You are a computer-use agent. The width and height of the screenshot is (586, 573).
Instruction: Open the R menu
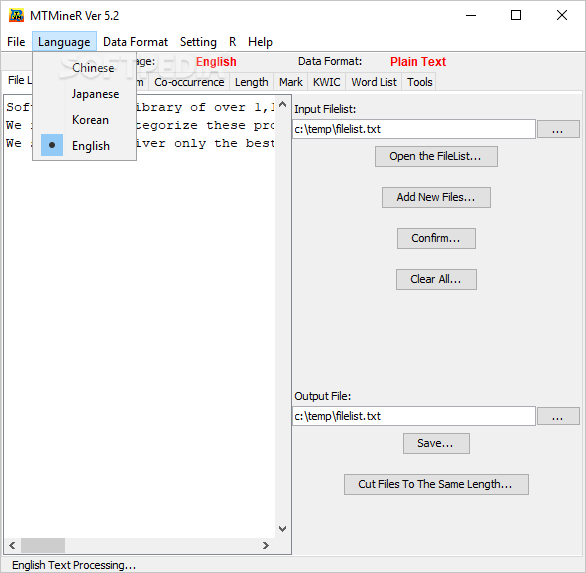coord(232,42)
